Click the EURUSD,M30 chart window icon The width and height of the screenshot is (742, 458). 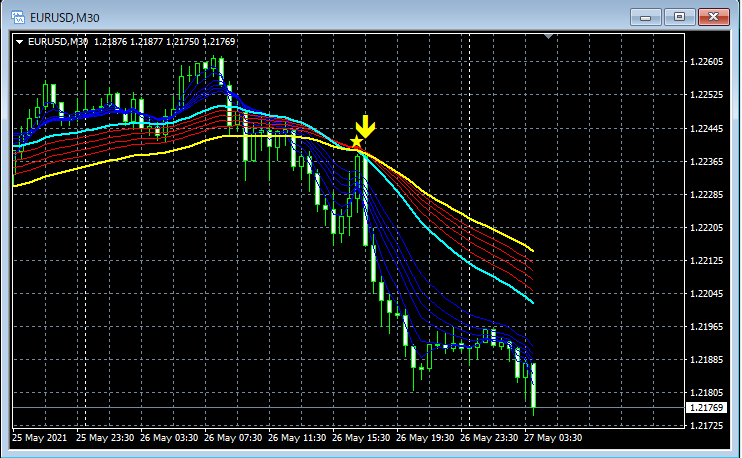pos(18,18)
